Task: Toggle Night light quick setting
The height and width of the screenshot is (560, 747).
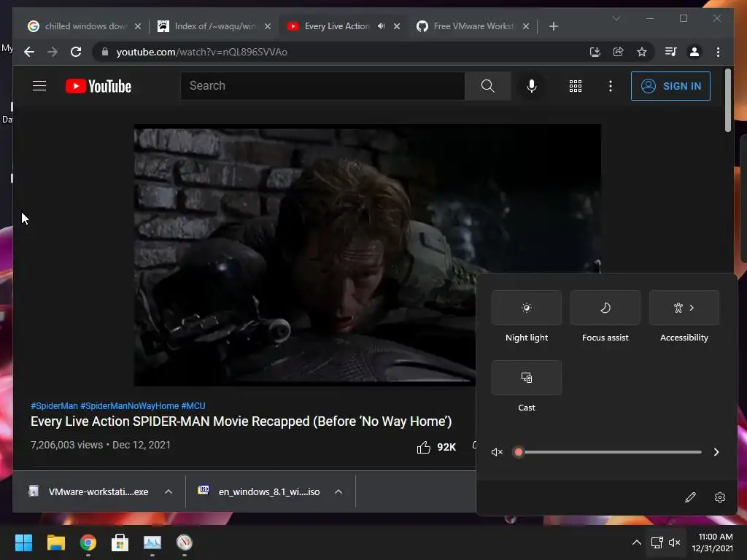Action: (x=527, y=308)
